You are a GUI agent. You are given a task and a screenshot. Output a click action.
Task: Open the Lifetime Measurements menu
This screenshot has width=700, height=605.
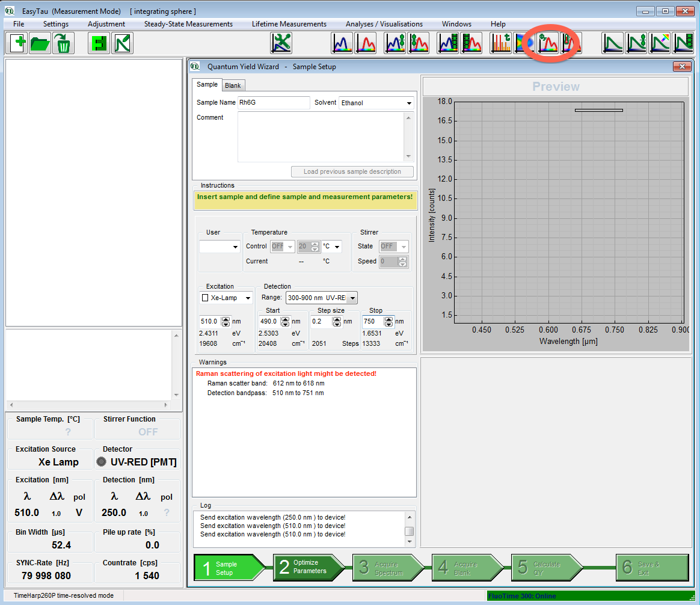tap(289, 24)
